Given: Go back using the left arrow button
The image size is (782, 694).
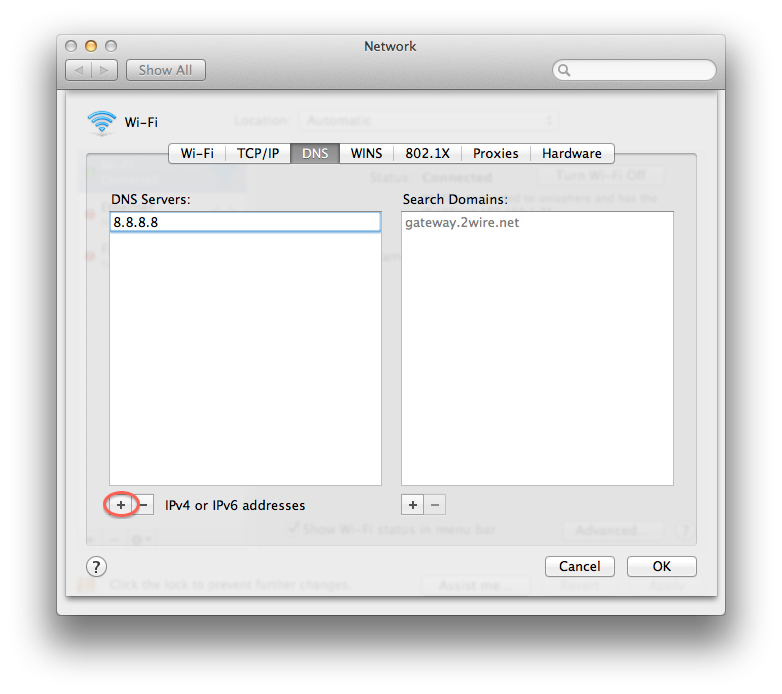Looking at the screenshot, I should 79,70.
